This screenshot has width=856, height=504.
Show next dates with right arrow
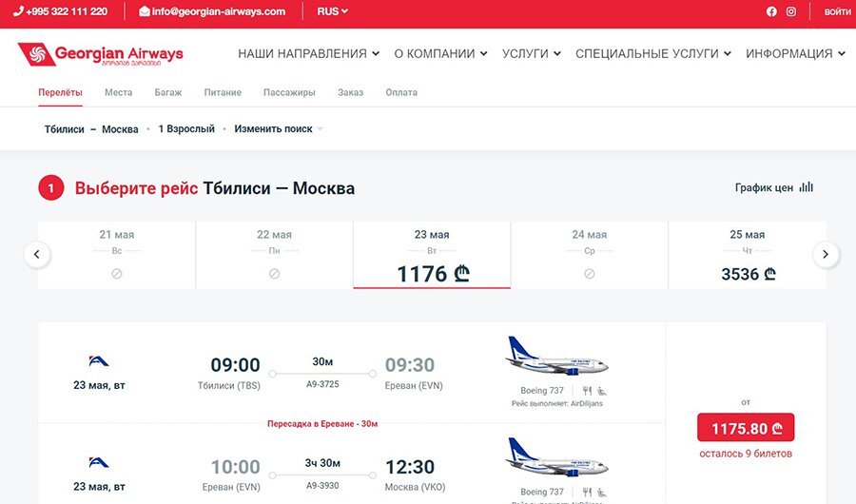point(826,255)
